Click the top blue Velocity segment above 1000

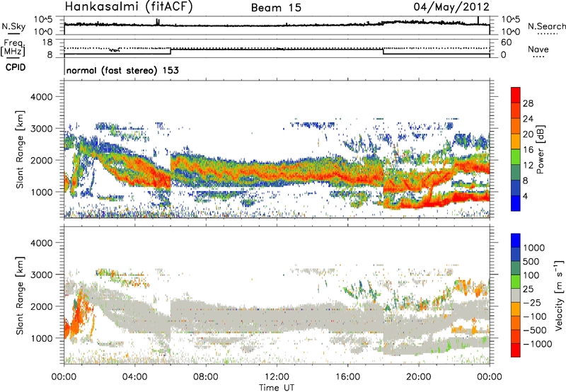516,240
